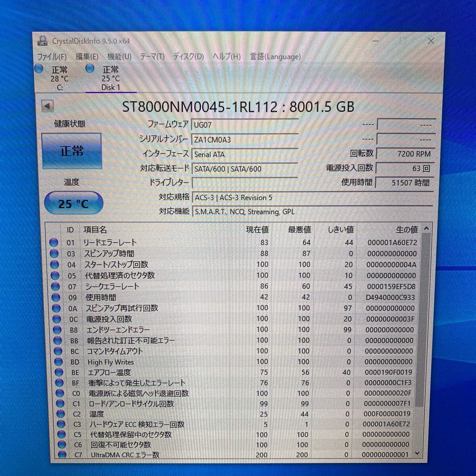Close the CrystalDiskInfo window
Viewport: 476px width, 476px height.
coord(431,40)
